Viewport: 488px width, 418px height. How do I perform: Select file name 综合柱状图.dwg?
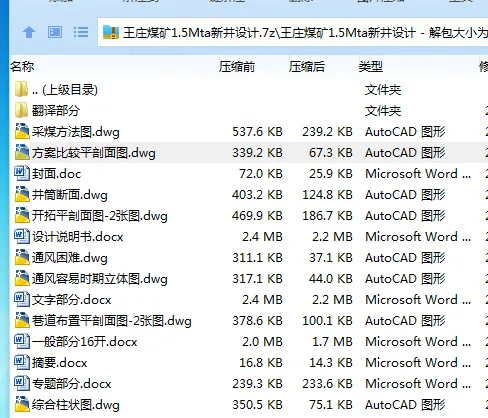tap(76, 405)
